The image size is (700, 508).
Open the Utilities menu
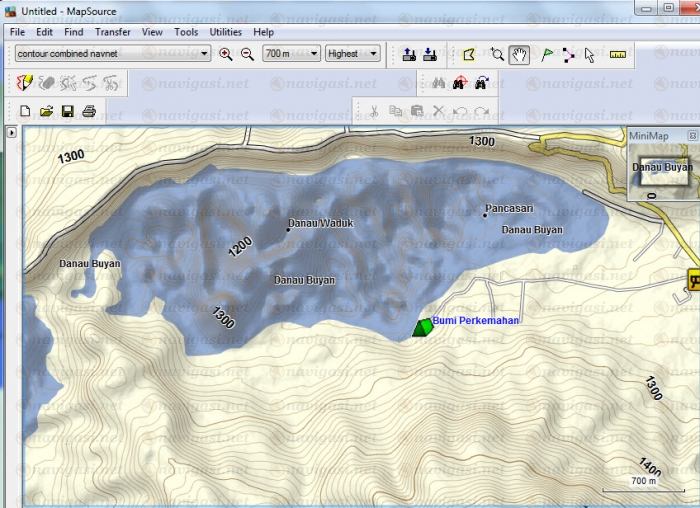click(x=225, y=32)
